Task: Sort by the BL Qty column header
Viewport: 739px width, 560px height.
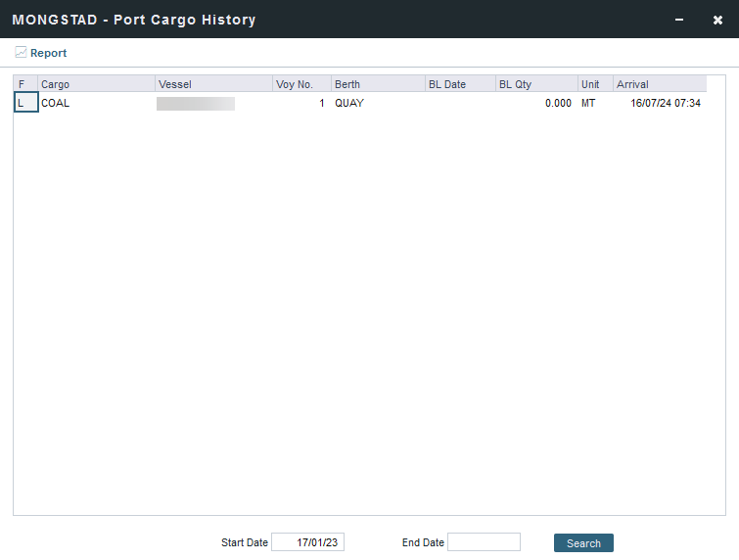Action: click(x=536, y=84)
